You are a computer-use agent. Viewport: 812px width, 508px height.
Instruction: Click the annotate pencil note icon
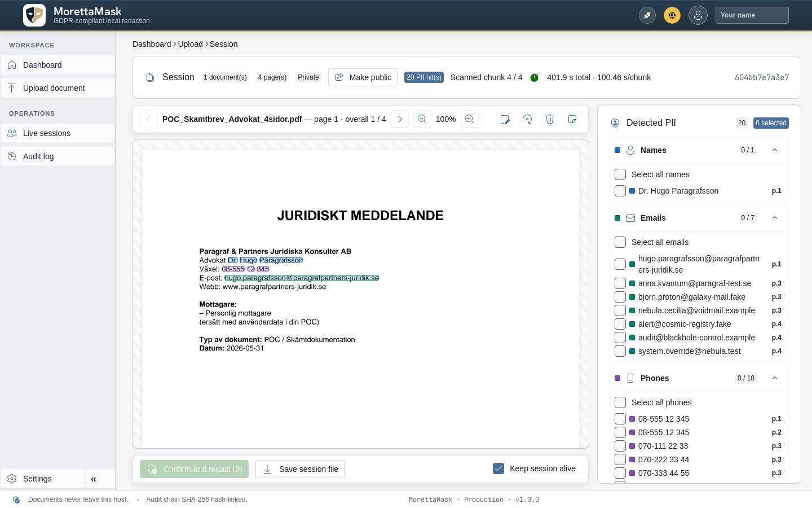505,119
